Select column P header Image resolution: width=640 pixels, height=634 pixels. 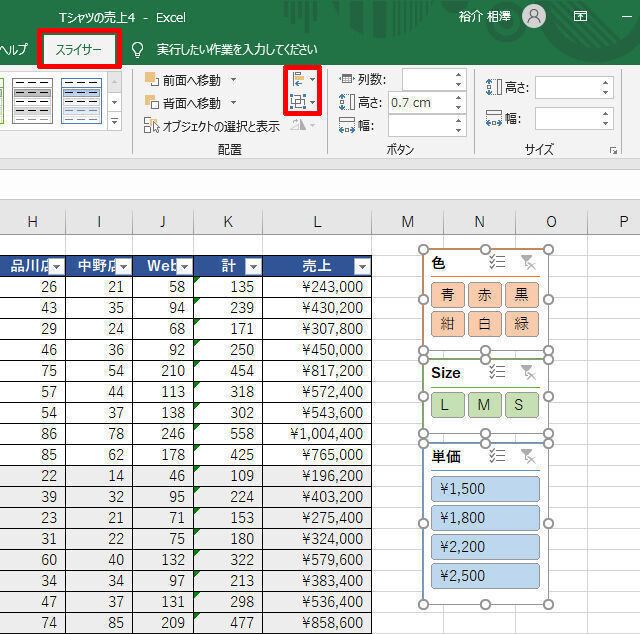pyautogui.click(x=614, y=222)
